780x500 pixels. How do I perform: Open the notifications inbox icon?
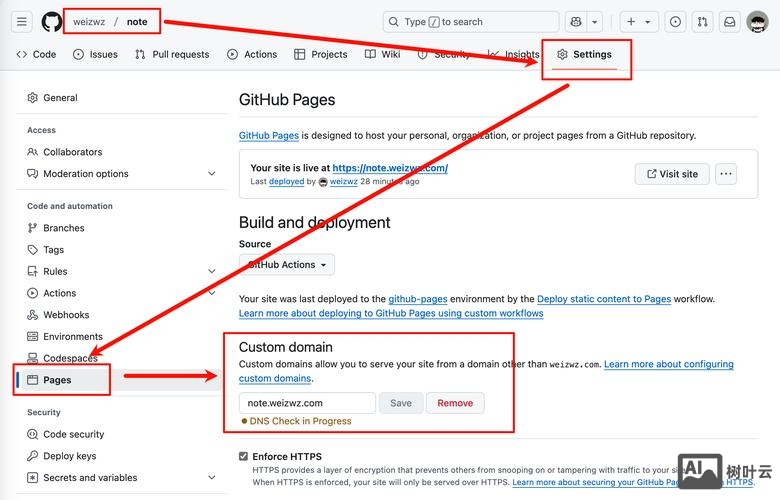(x=729, y=22)
